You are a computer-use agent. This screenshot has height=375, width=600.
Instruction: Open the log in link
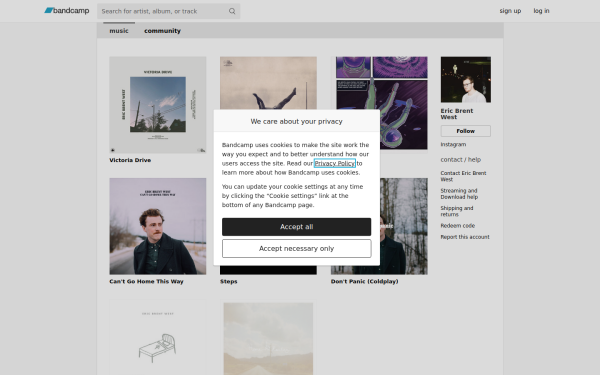[541, 11]
